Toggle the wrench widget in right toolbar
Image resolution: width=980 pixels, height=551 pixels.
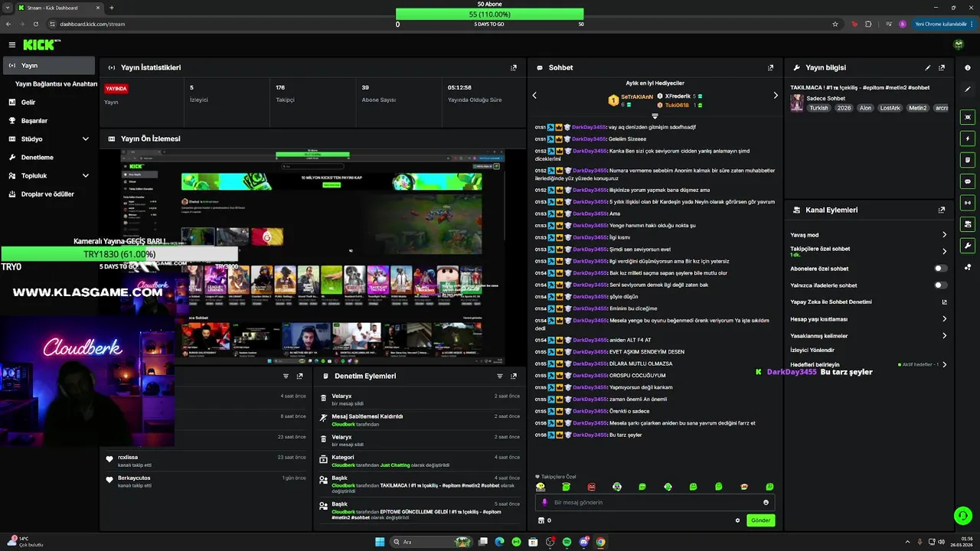pyautogui.click(x=968, y=246)
